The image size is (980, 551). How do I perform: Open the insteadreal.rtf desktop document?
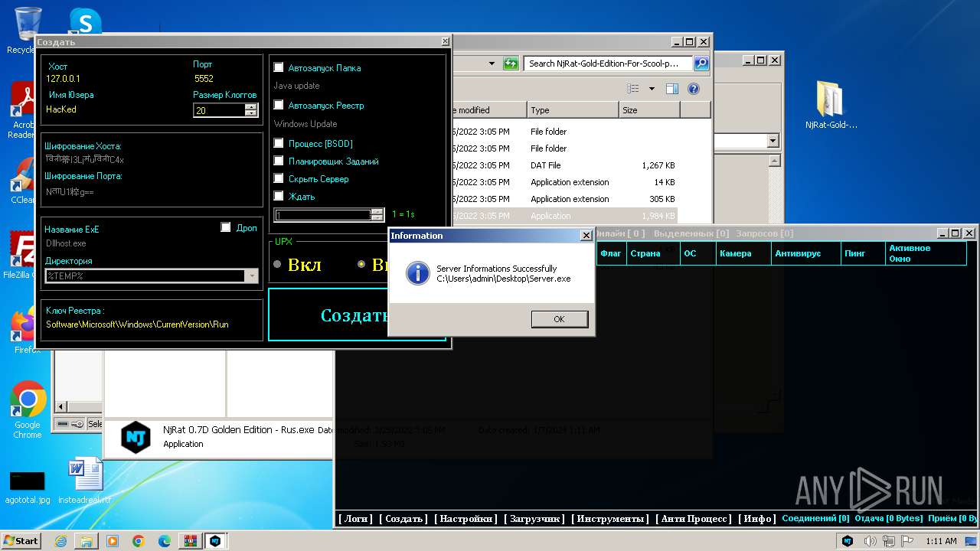[x=85, y=481]
